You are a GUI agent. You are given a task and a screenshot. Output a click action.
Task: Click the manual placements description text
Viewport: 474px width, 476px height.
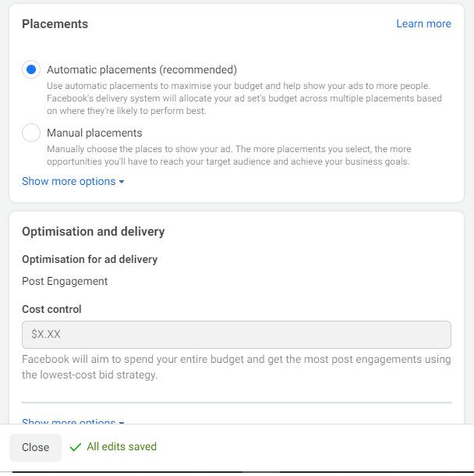click(228, 155)
